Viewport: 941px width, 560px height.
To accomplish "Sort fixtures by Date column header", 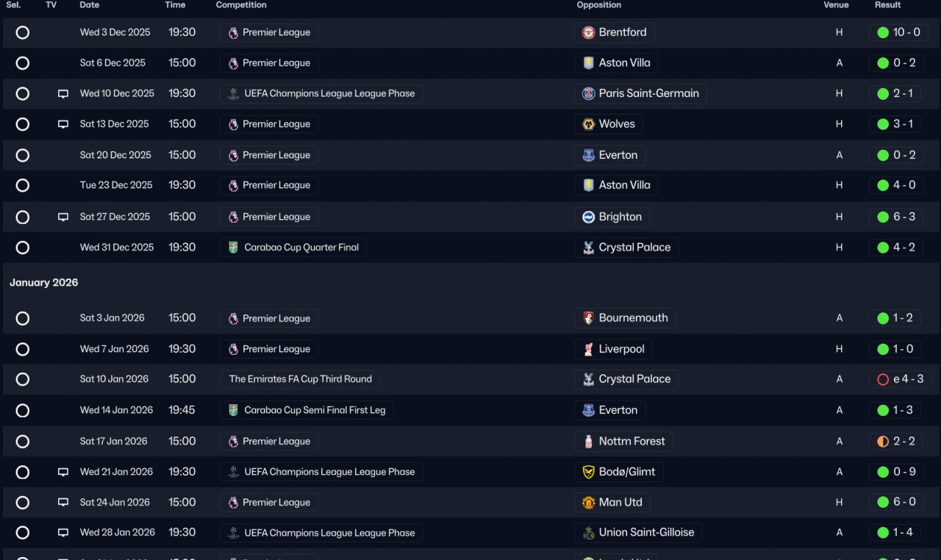I will click(x=89, y=5).
